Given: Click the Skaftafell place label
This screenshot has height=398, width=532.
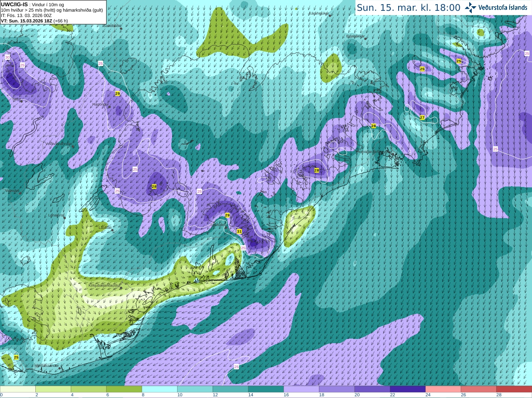Looking at the screenshot, I should pyautogui.click(x=218, y=224).
